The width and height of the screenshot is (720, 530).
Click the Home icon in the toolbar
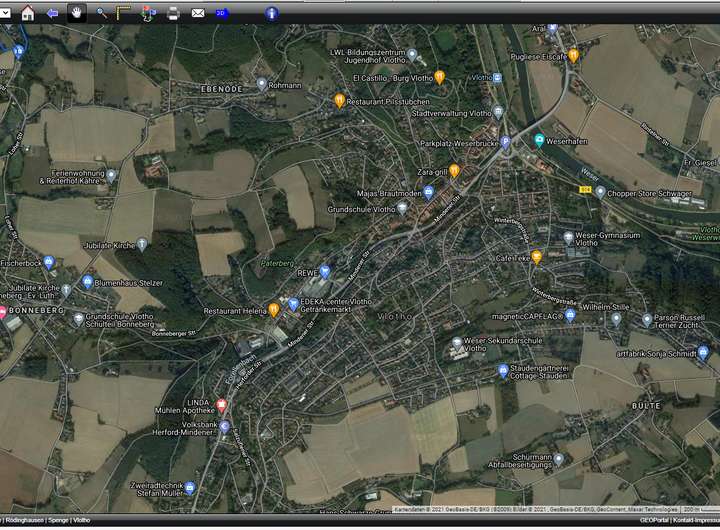click(x=27, y=13)
